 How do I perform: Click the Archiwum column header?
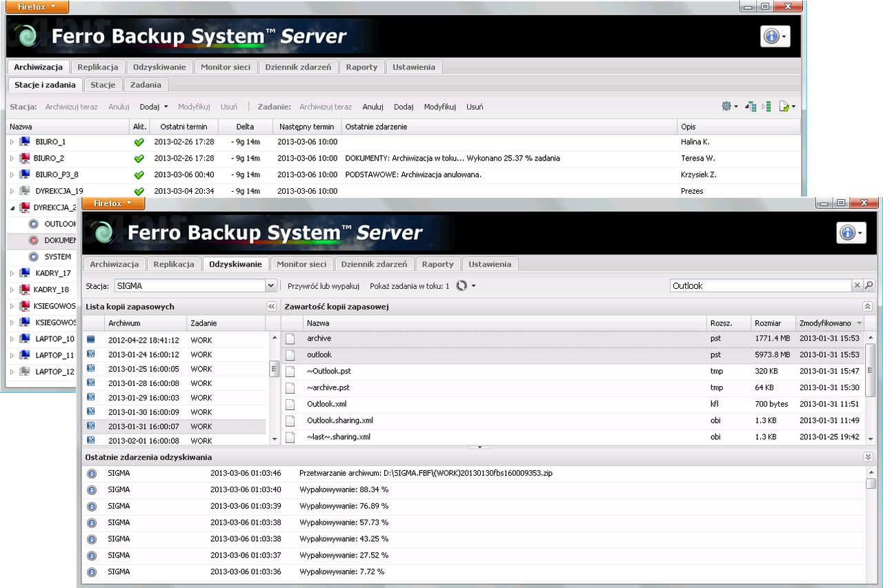(x=145, y=323)
